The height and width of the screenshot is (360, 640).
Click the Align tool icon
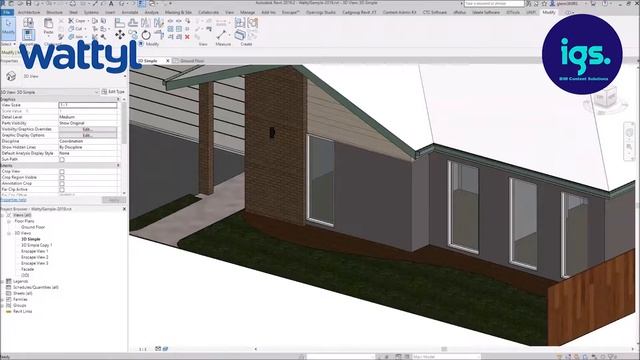tap(120, 23)
